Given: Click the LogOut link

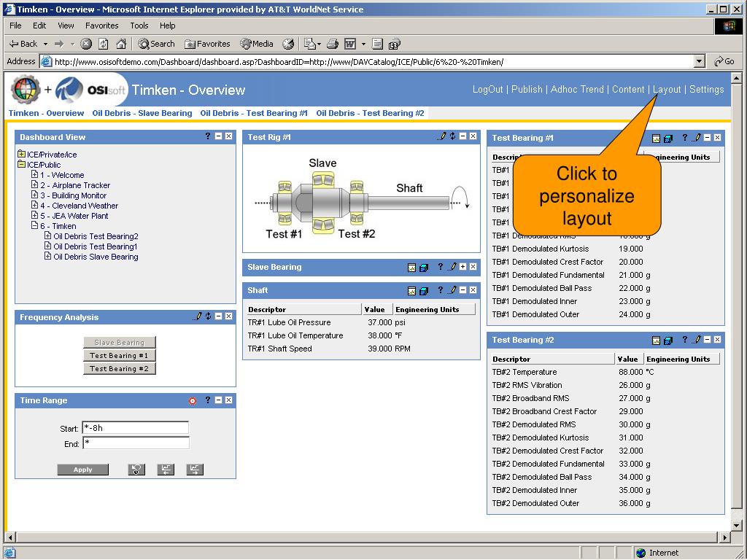Looking at the screenshot, I should click(488, 90).
